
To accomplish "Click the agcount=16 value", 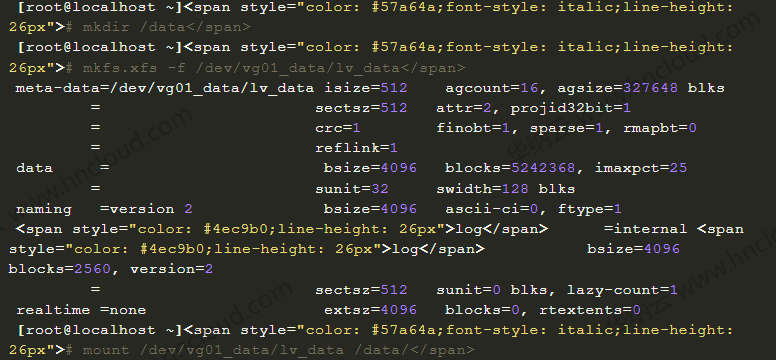I will 491,88.
